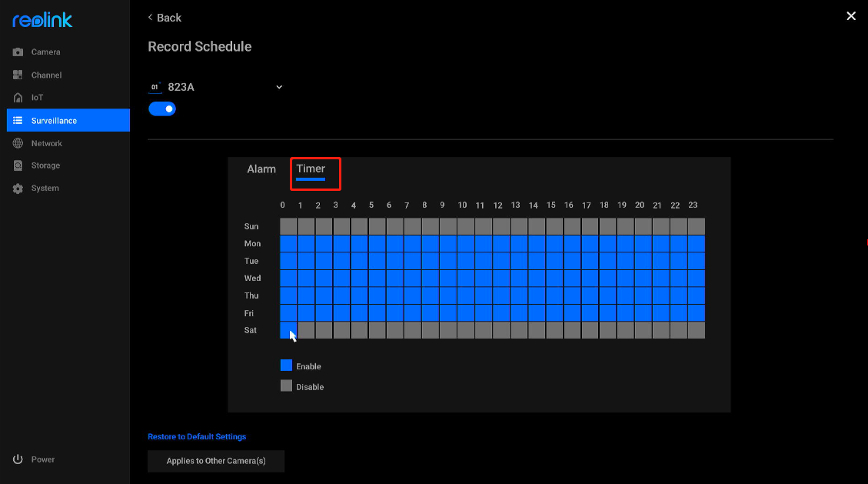Disable Saturday hour 0 cell

click(x=288, y=330)
